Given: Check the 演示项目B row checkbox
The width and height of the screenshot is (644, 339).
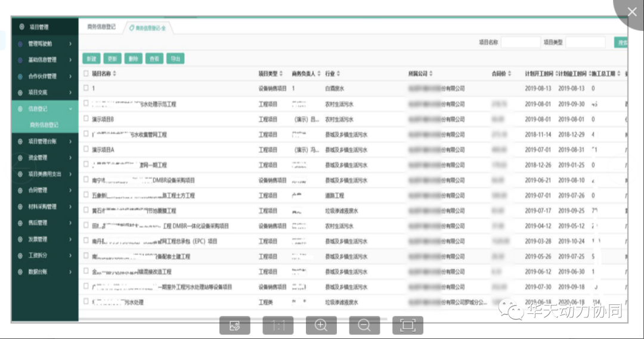Looking at the screenshot, I should [86, 118].
